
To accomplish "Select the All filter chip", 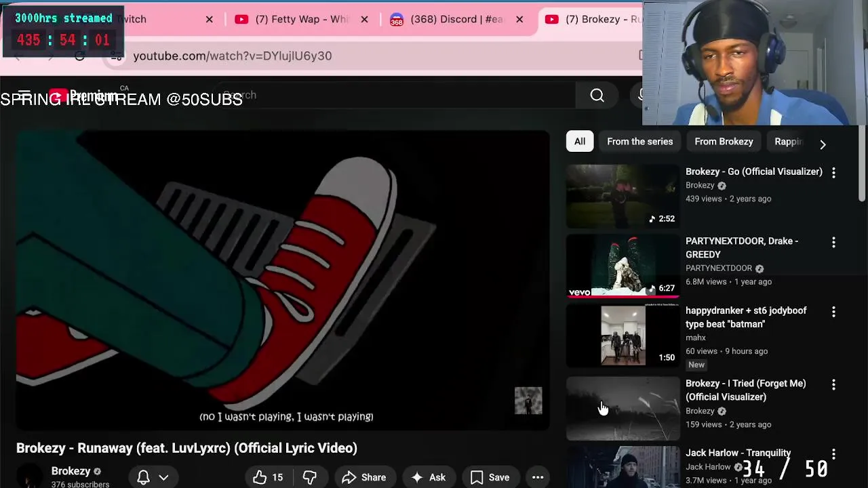I will pos(580,142).
